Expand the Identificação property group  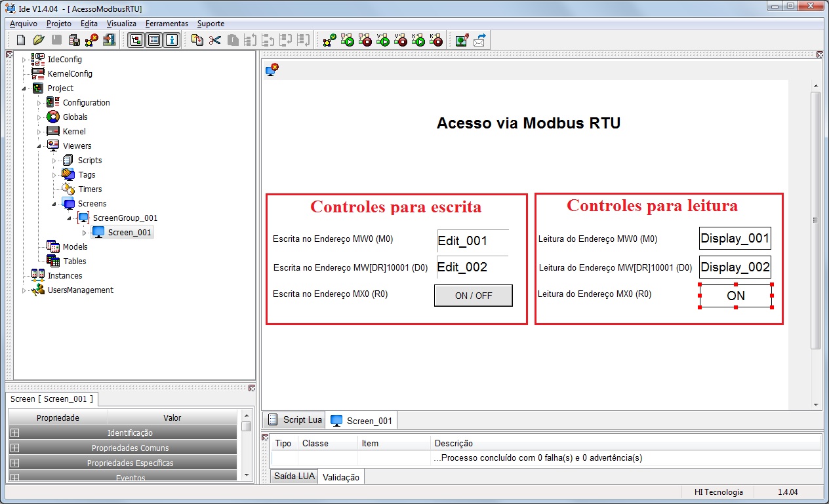pos(15,433)
